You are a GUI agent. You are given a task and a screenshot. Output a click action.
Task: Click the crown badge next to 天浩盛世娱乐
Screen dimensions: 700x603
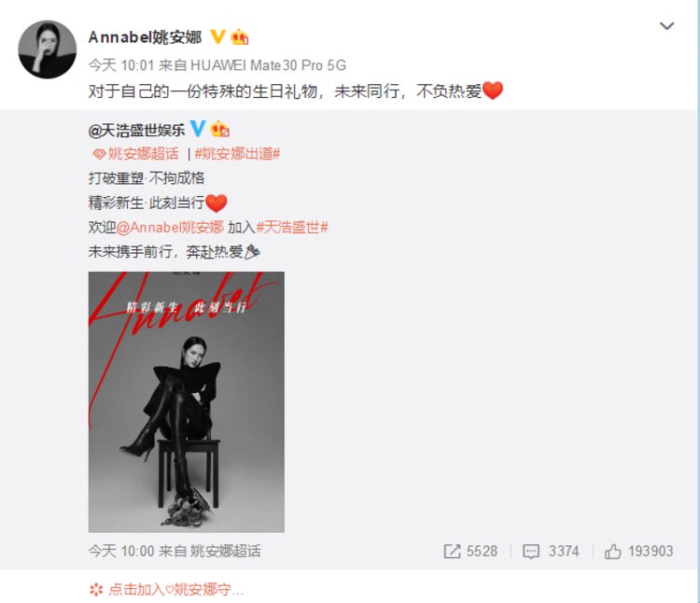[x=219, y=129]
